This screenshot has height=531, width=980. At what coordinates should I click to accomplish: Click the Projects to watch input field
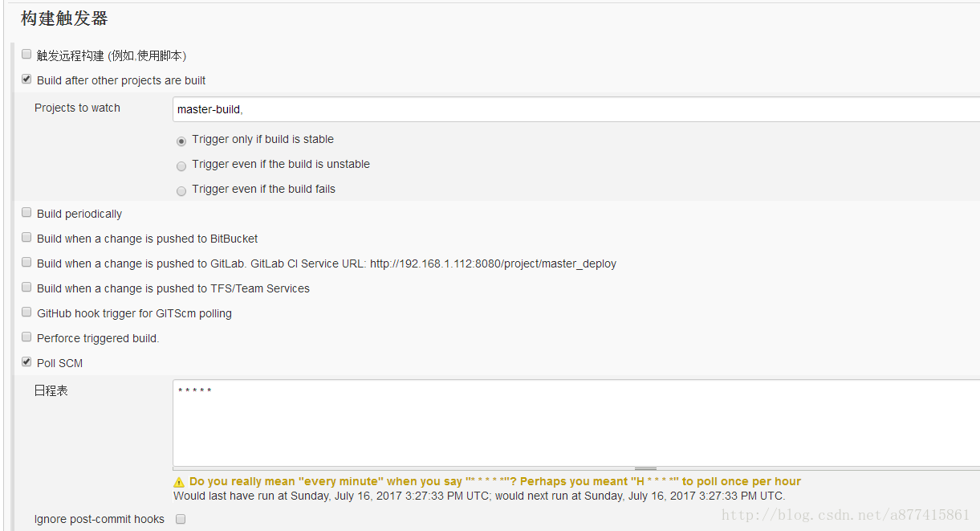coord(575,109)
